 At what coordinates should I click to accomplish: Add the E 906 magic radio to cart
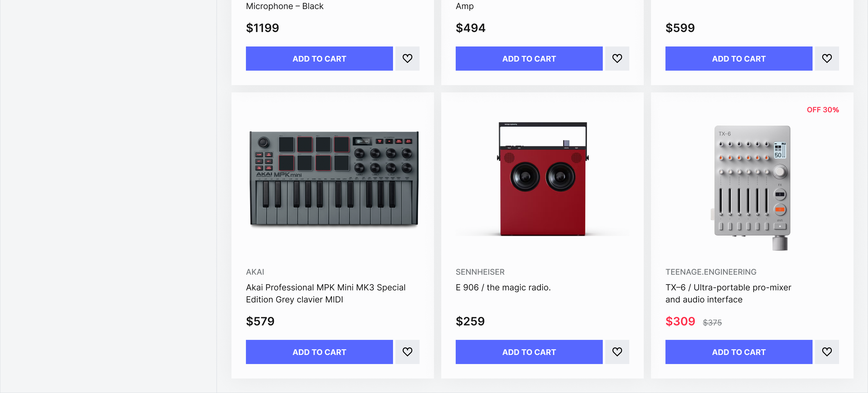coord(529,352)
